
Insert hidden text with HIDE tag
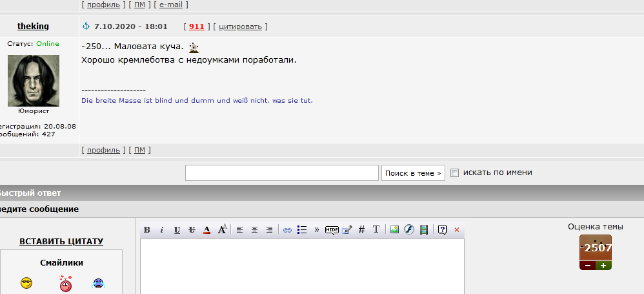point(332,230)
